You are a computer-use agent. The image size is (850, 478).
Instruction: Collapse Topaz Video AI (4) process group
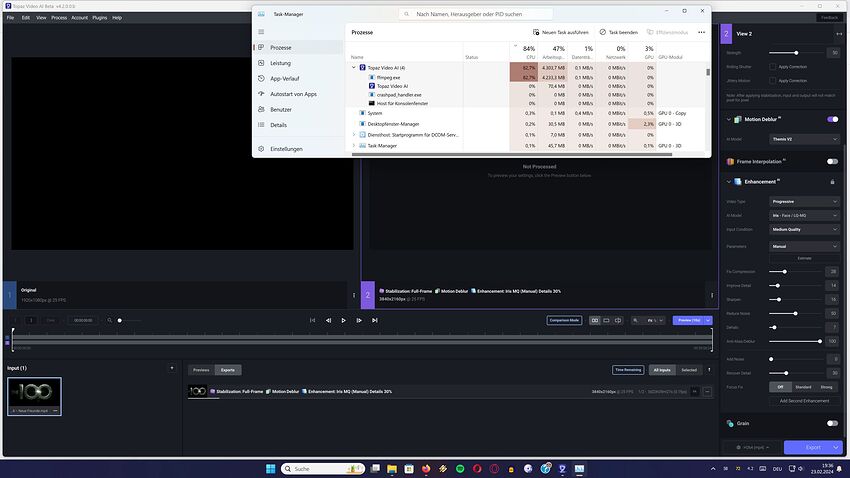(354, 68)
